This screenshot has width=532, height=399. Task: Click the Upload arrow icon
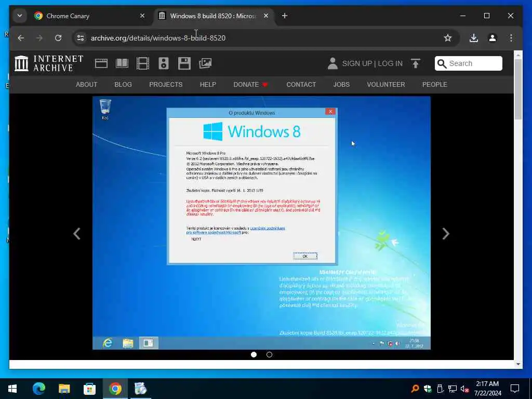pyautogui.click(x=416, y=63)
